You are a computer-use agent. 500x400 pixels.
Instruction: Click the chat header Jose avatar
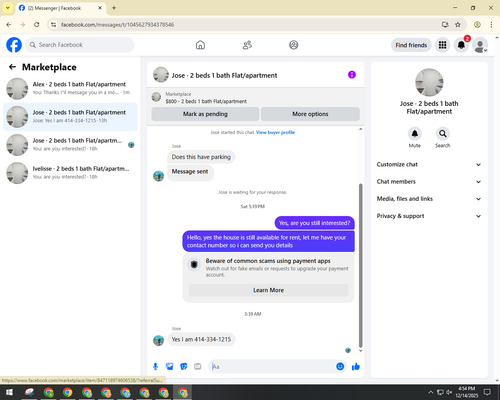point(161,75)
